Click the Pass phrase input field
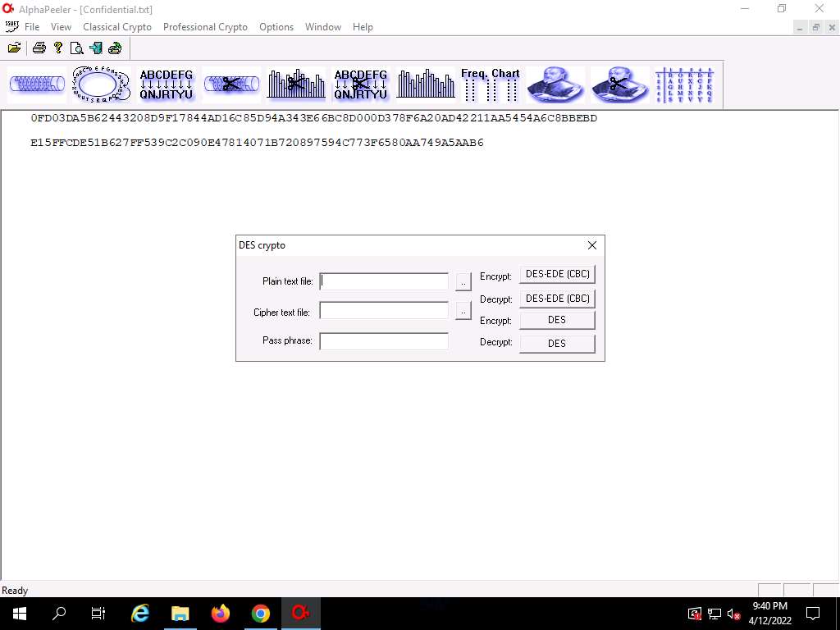 coord(384,341)
